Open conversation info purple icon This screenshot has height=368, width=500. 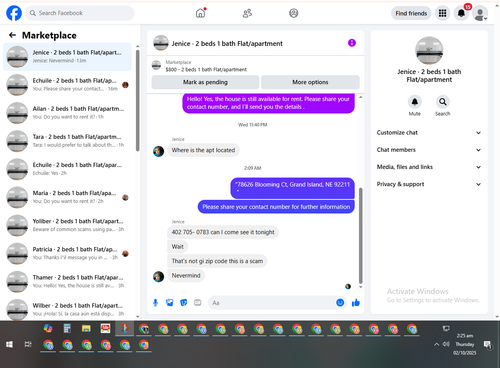click(x=352, y=43)
